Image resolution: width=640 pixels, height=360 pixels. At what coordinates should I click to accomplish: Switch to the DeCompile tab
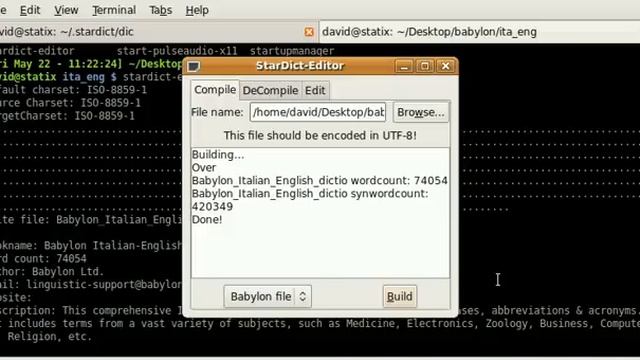[270, 90]
